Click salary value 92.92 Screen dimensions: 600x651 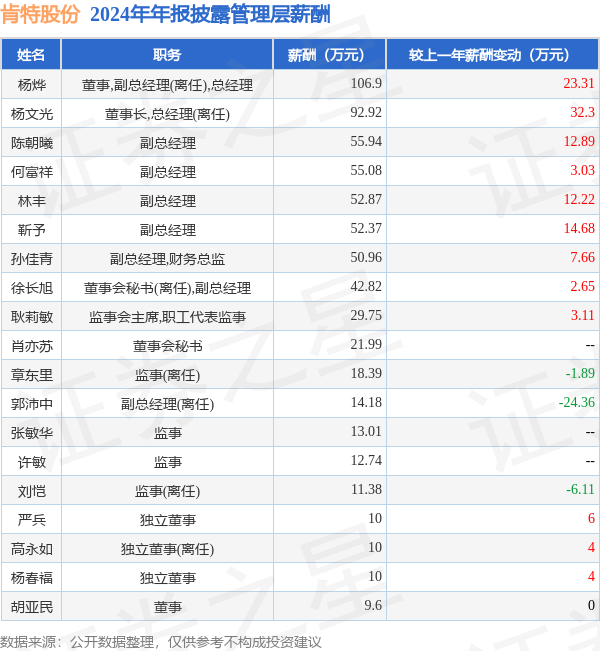point(366,113)
